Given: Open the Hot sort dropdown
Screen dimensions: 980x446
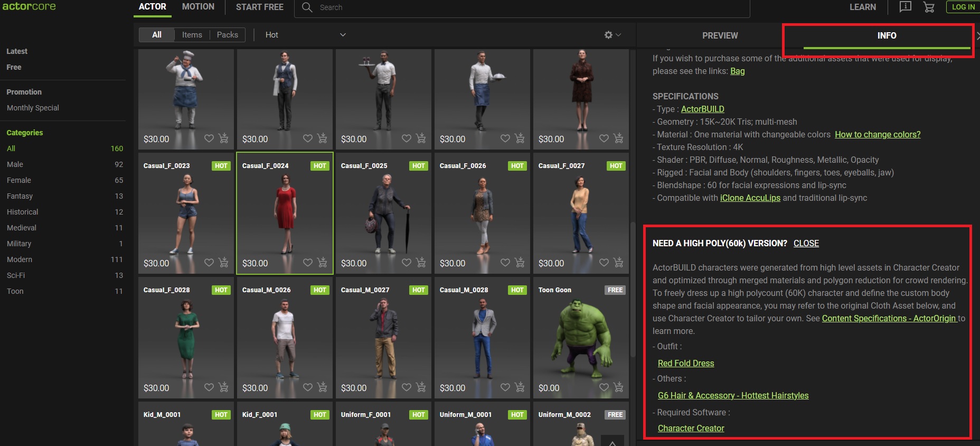Looking at the screenshot, I should [306, 35].
